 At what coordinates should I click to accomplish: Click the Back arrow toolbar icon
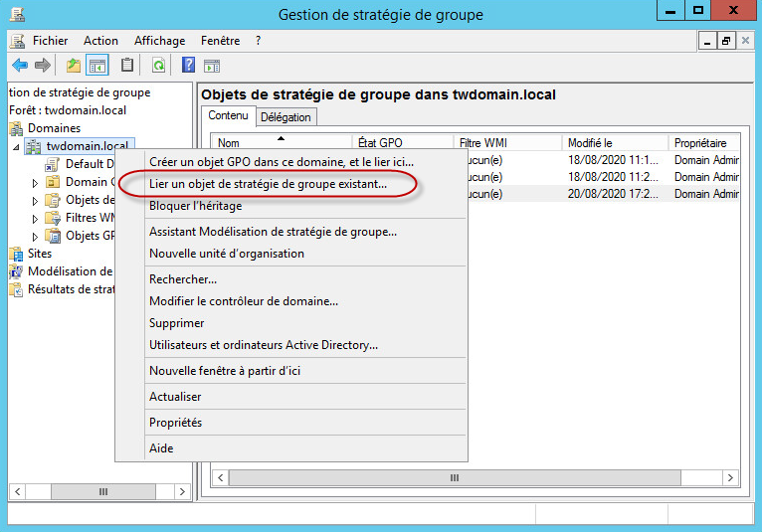tap(19, 66)
